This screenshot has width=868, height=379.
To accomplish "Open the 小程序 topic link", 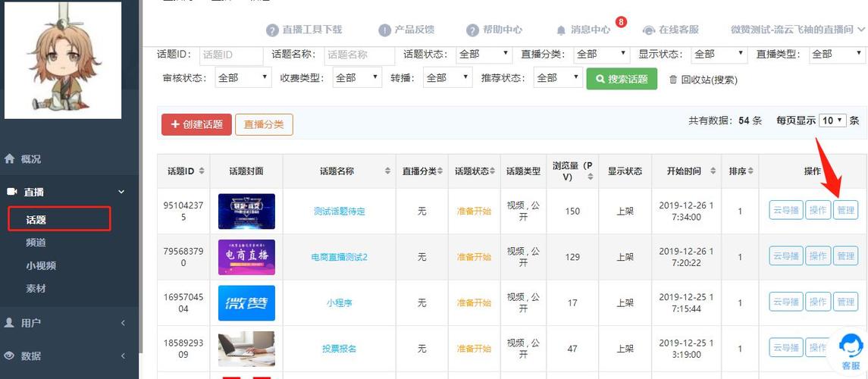I will (340, 302).
